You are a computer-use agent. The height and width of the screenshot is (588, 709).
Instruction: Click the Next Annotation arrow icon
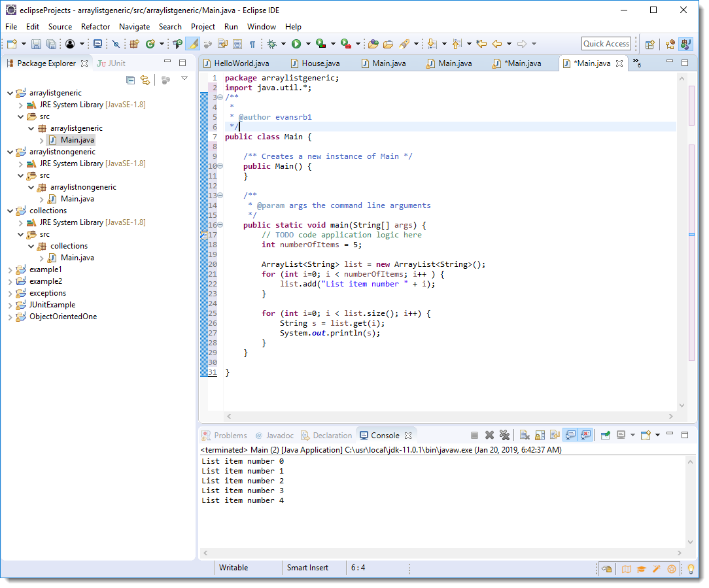[432, 44]
